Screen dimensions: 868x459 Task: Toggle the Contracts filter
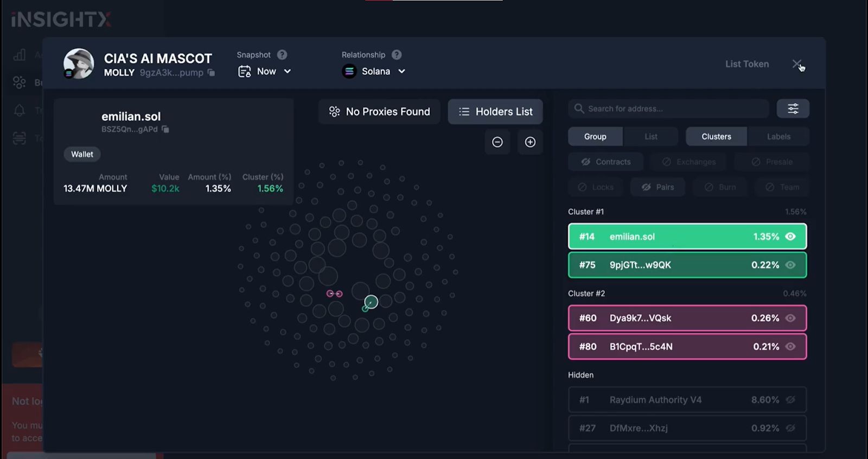[605, 162]
